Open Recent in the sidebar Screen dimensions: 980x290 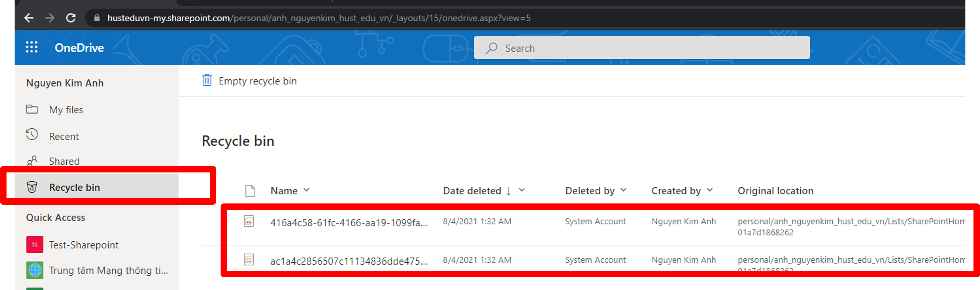click(x=64, y=136)
